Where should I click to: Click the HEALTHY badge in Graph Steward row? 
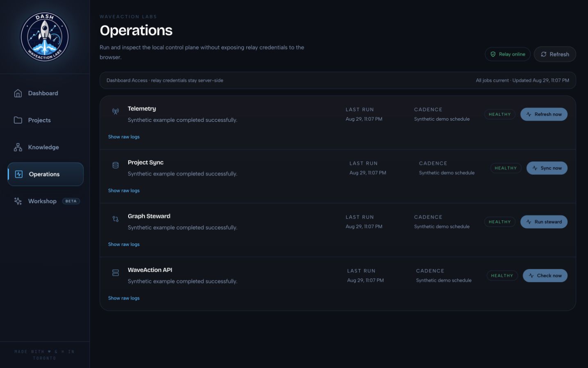tap(499, 222)
